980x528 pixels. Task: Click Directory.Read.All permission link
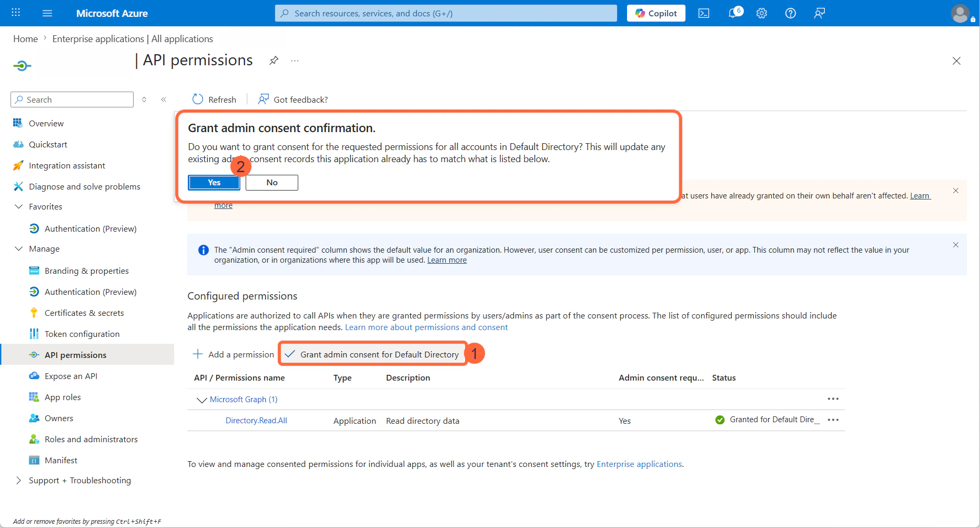point(256,420)
